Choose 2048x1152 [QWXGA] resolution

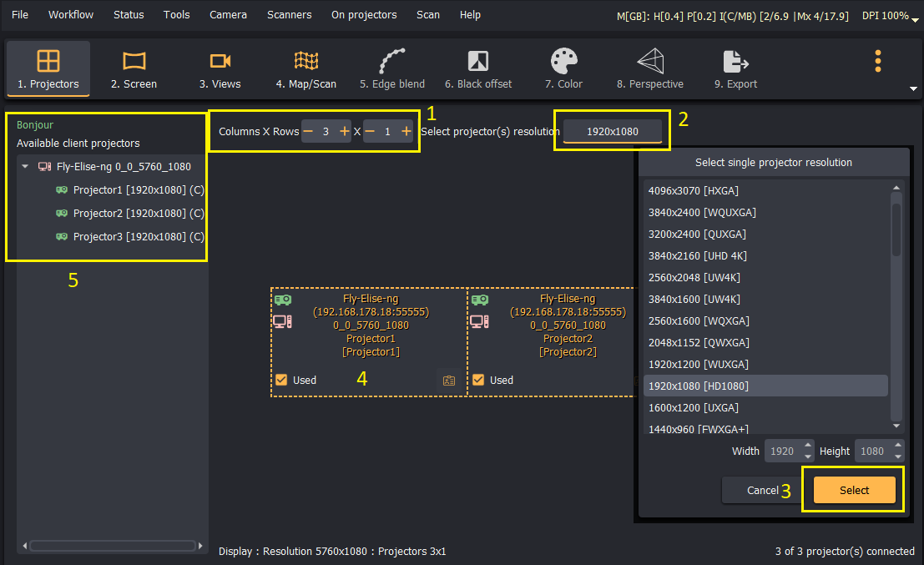click(x=765, y=343)
